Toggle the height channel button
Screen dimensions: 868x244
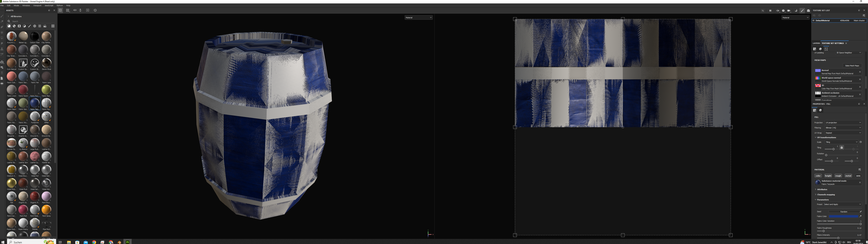point(828,175)
